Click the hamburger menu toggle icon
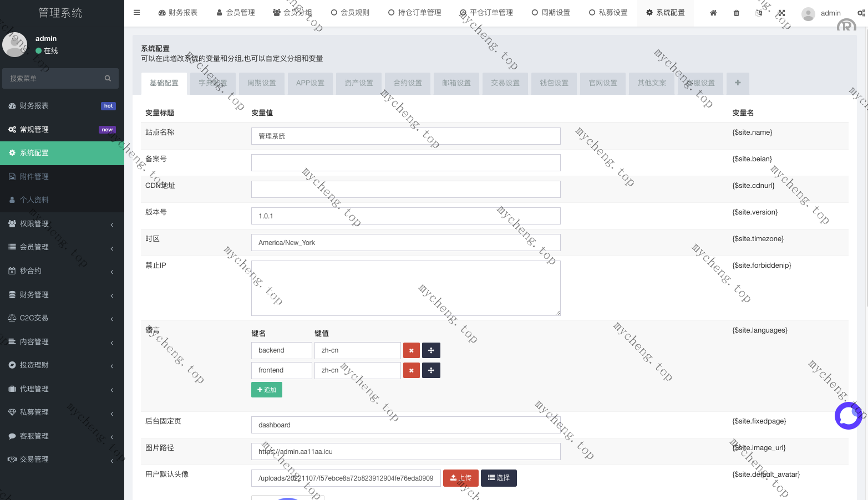This screenshot has height=500, width=868. click(136, 12)
